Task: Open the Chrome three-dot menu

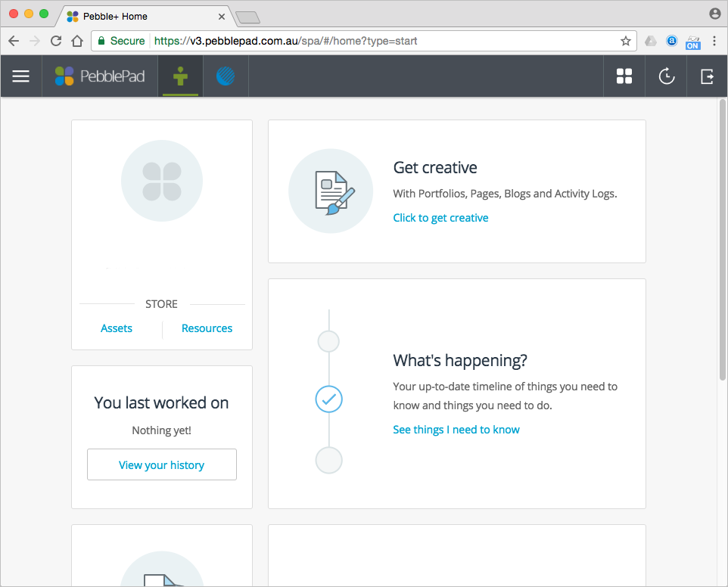Action: click(714, 41)
